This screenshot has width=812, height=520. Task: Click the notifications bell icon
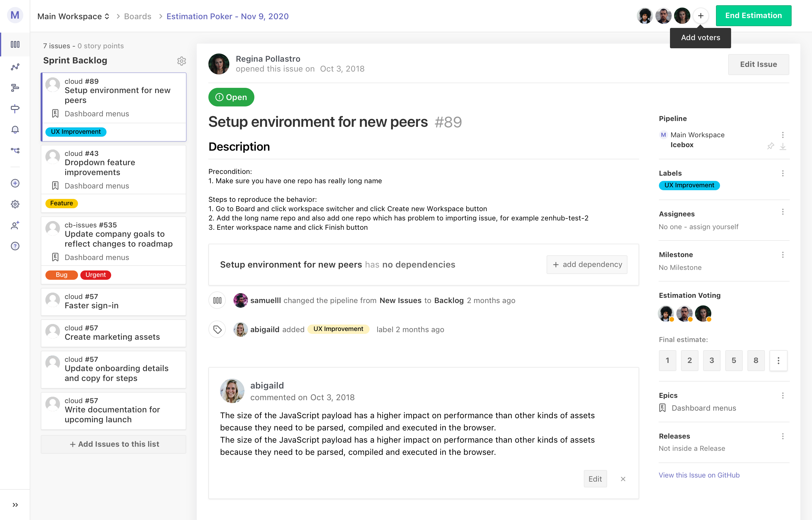click(x=15, y=130)
